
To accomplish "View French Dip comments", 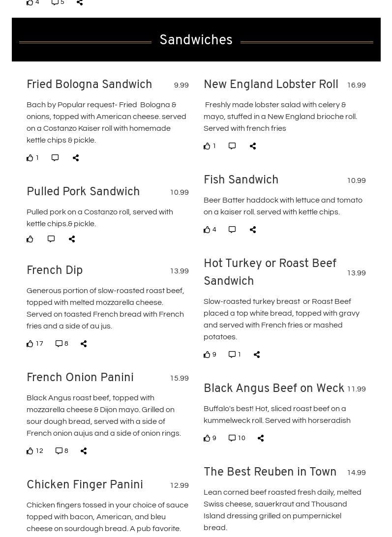I will [59, 344].
